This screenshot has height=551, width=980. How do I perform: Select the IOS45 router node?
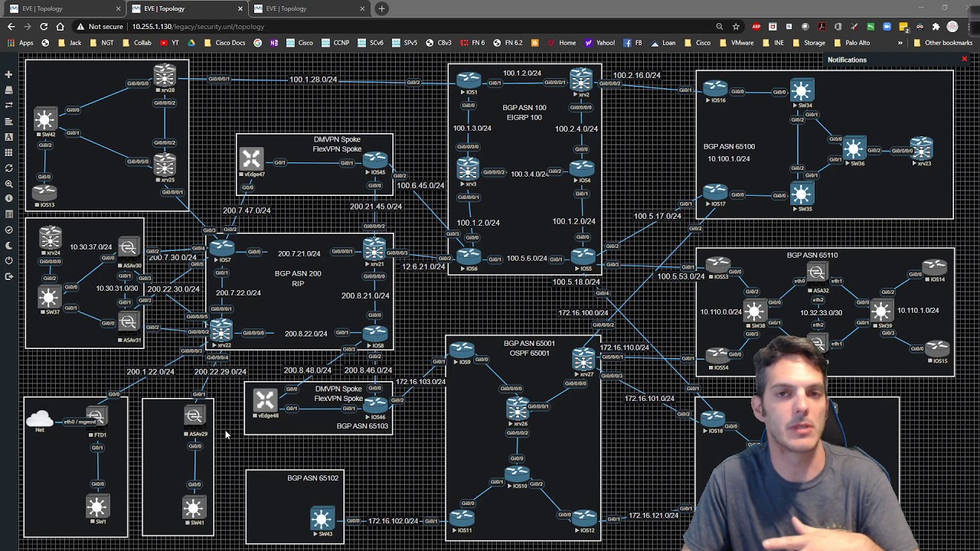tap(375, 159)
